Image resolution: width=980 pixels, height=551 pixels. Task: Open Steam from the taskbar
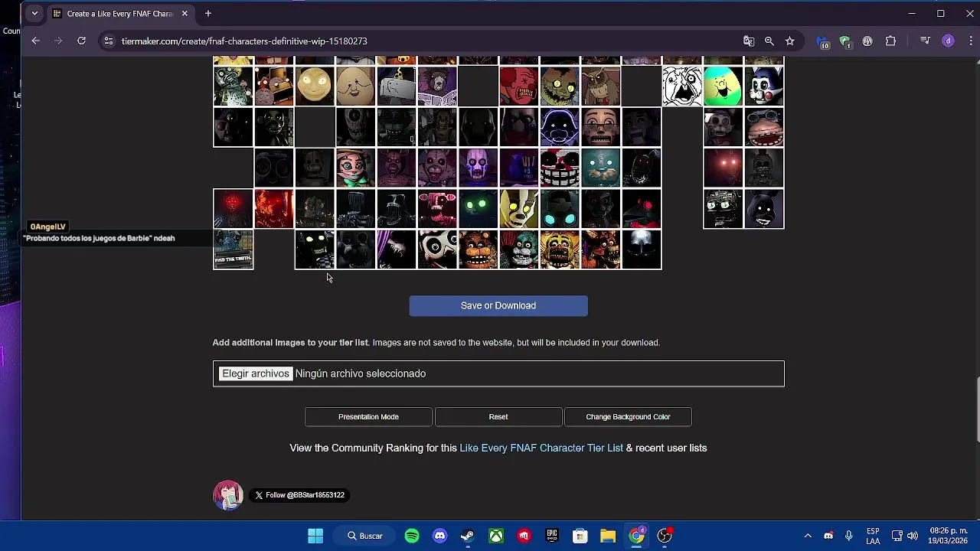coord(468,536)
